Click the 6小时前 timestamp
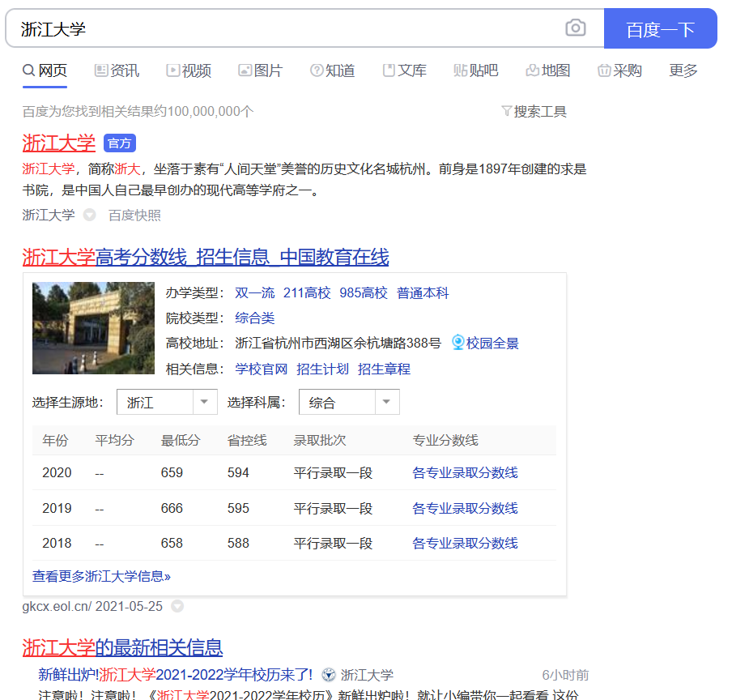Screen dimensions: 732x700 [565, 675]
